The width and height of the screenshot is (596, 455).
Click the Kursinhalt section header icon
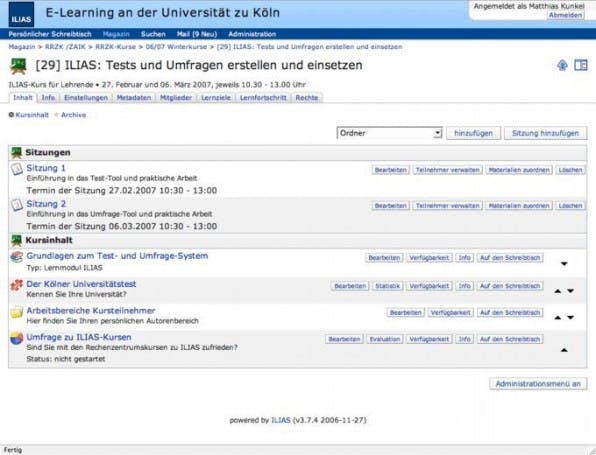[16, 240]
